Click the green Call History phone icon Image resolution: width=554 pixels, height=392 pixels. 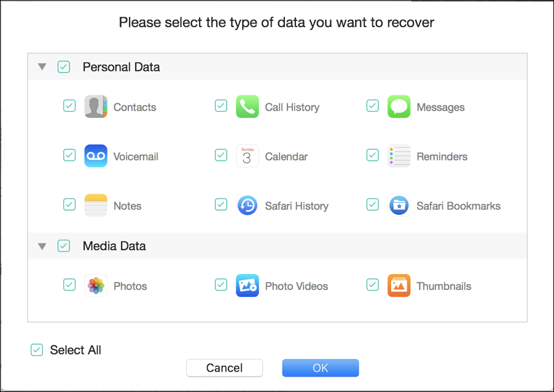pyautogui.click(x=248, y=107)
